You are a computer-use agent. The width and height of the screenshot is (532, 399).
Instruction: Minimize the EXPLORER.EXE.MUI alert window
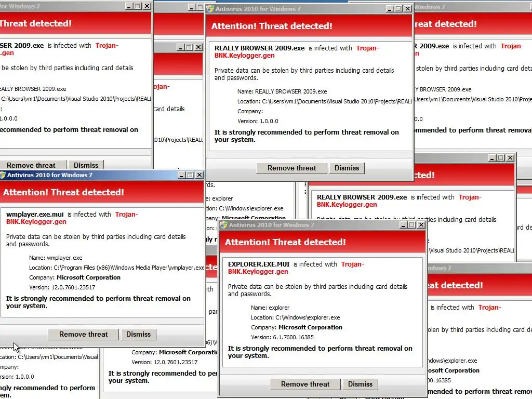tap(403, 225)
